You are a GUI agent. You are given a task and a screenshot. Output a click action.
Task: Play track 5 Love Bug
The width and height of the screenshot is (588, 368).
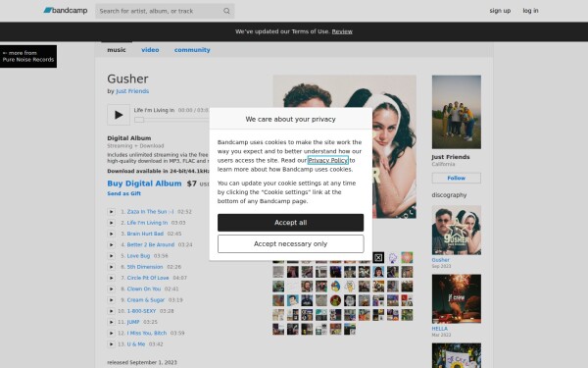(x=111, y=256)
